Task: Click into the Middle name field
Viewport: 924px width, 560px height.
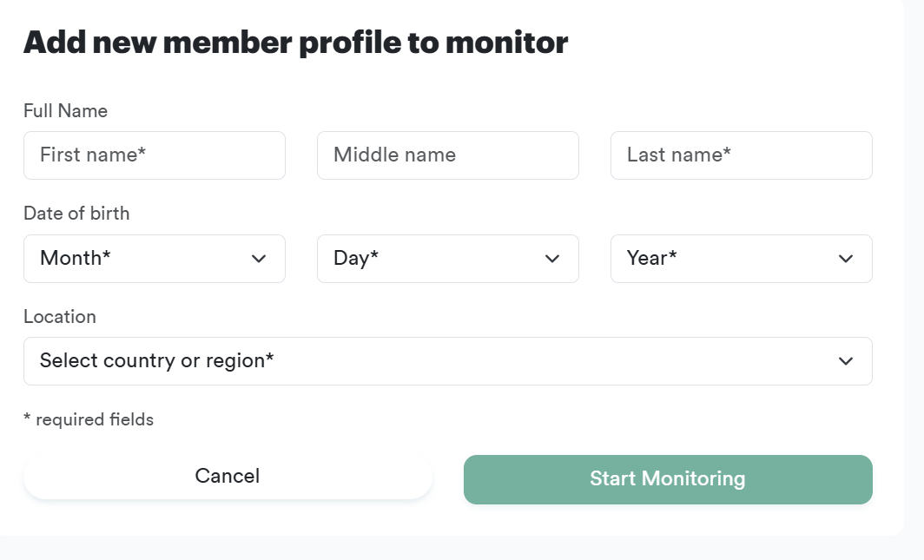Action: pos(447,155)
